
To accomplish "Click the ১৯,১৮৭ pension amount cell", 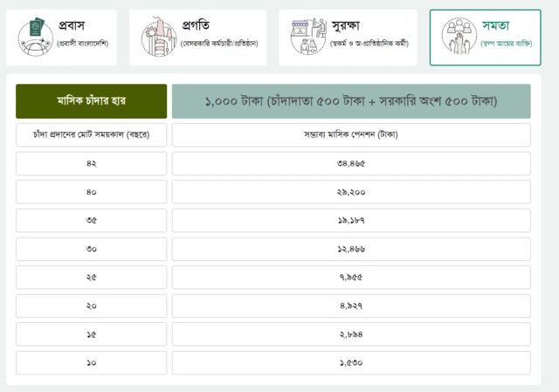I will pos(351,221).
